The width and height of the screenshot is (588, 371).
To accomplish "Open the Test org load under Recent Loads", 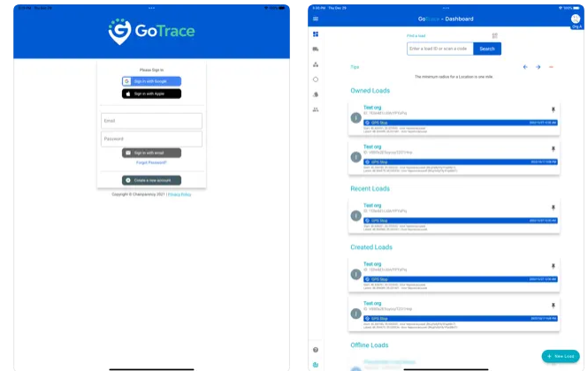I will tap(372, 205).
